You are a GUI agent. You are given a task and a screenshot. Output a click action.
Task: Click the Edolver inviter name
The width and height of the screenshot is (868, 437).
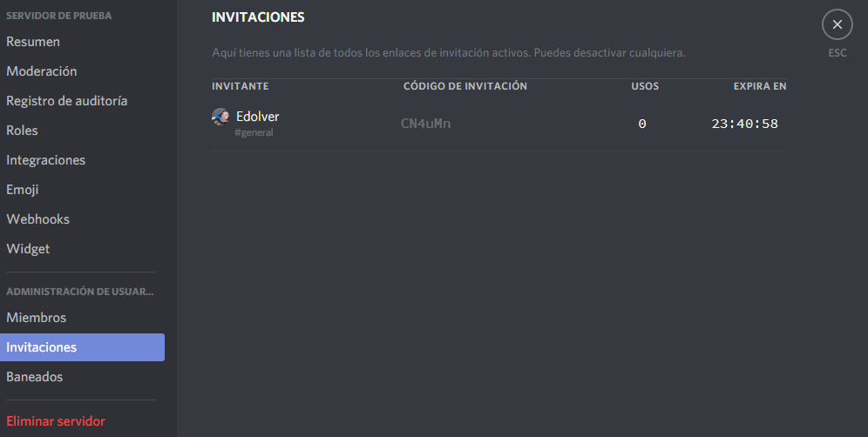click(258, 117)
